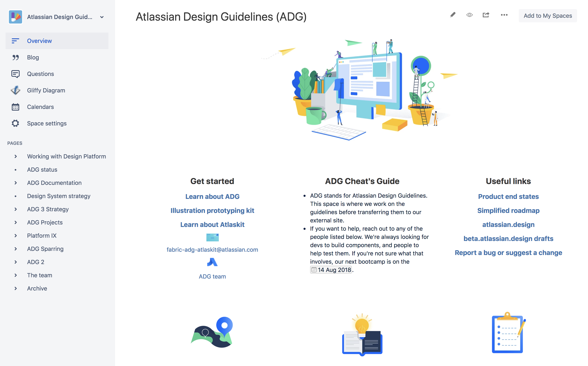
Task: Click the edit pencil icon
Action: pyautogui.click(x=453, y=15)
